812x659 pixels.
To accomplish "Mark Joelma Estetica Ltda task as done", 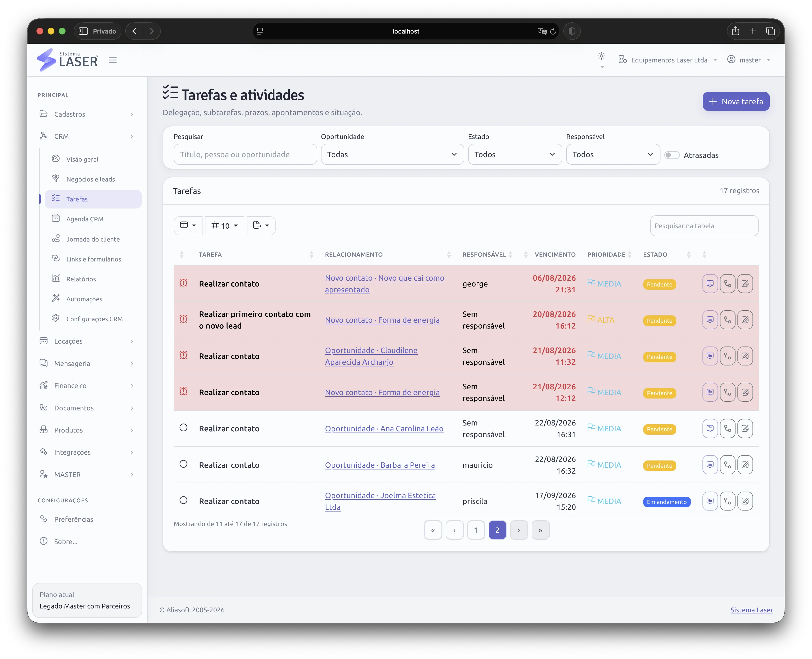I will coord(184,500).
